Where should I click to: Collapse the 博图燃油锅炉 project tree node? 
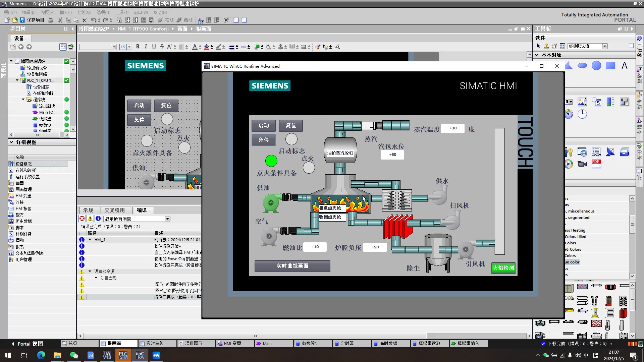click(11, 61)
